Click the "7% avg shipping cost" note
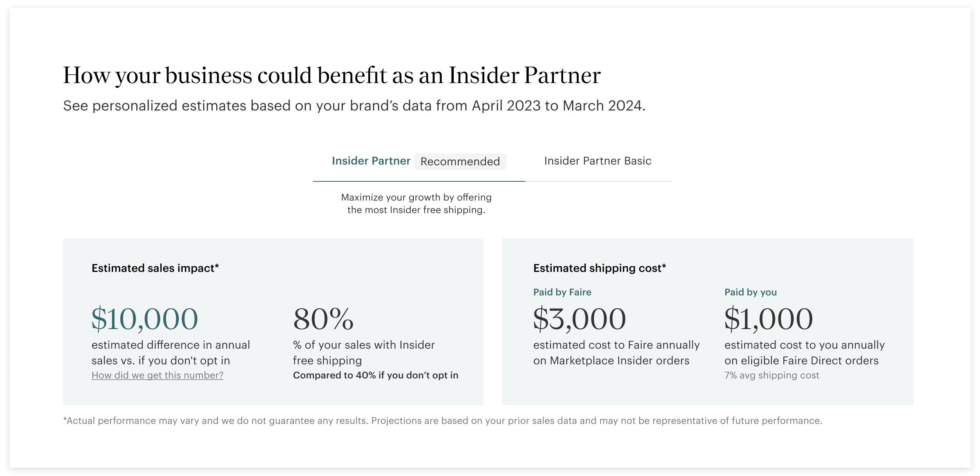Image resolution: width=980 pixels, height=476 pixels. 772,375
